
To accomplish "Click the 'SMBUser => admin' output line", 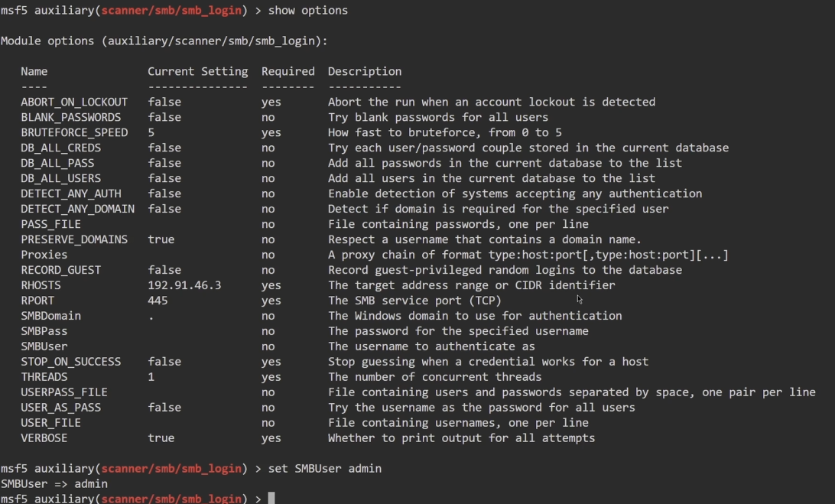I will pyautogui.click(x=54, y=483).
